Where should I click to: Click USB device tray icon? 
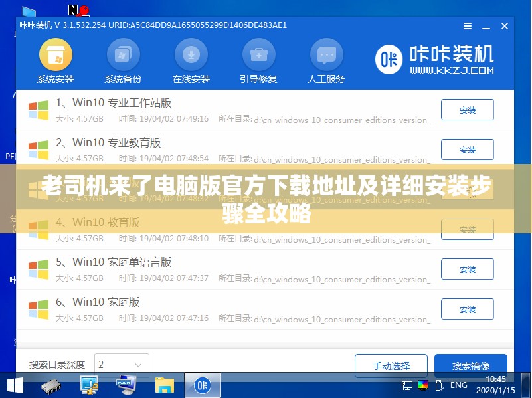point(439,385)
